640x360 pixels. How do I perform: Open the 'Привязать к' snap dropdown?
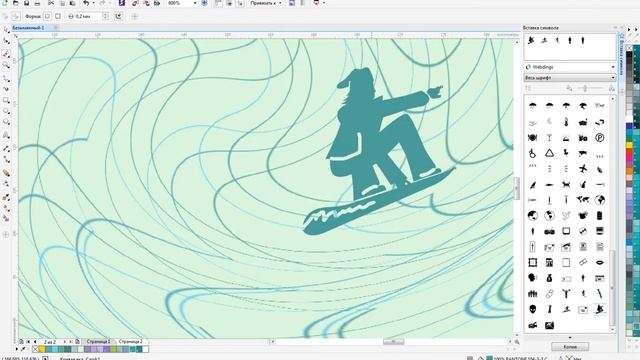tap(266, 3)
